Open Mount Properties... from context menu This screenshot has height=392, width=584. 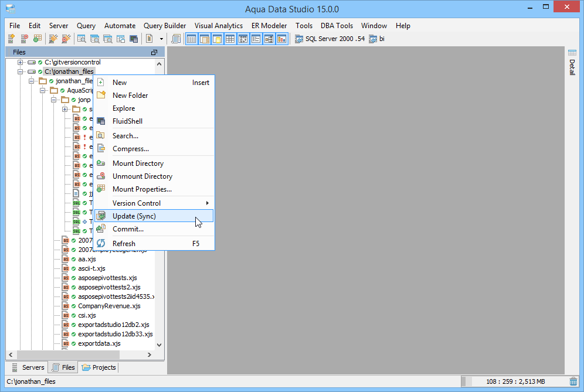pos(154,189)
